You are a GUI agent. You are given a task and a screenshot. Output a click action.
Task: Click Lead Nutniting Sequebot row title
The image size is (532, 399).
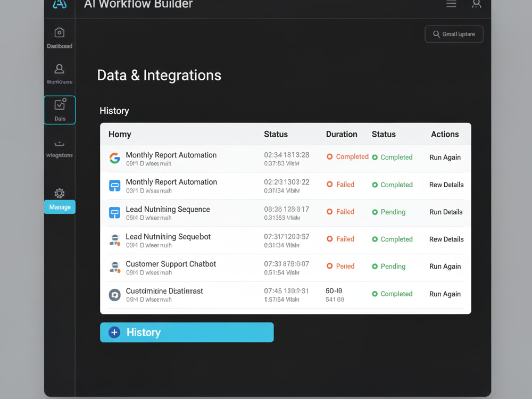click(x=168, y=237)
